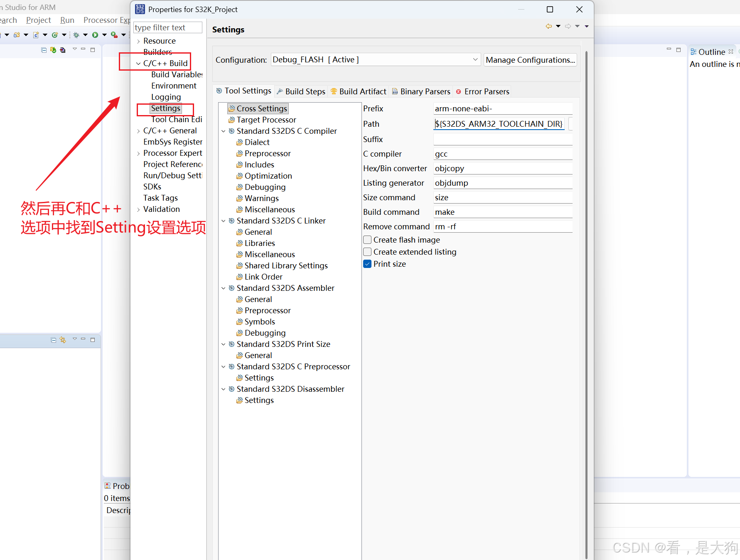This screenshot has width=740, height=560.
Task: Enable Create flash image checkbox
Action: point(367,240)
